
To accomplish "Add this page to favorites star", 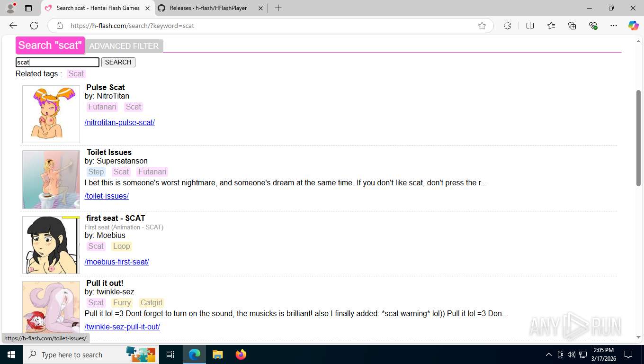I will (482, 26).
